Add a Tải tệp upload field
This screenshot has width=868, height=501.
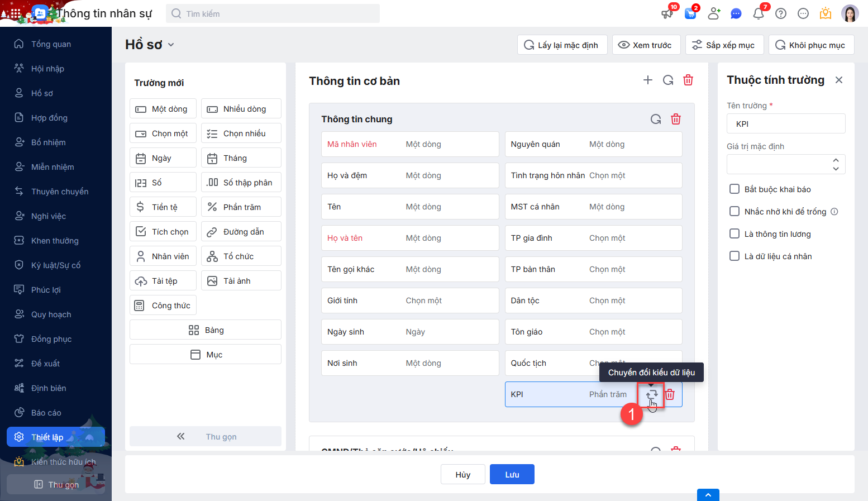163,280
